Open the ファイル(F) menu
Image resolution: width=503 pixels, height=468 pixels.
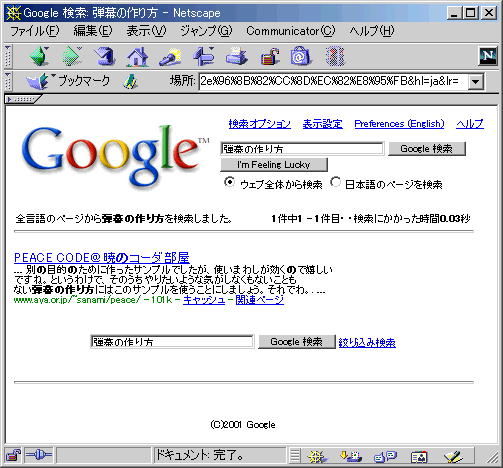pos(35,31)
